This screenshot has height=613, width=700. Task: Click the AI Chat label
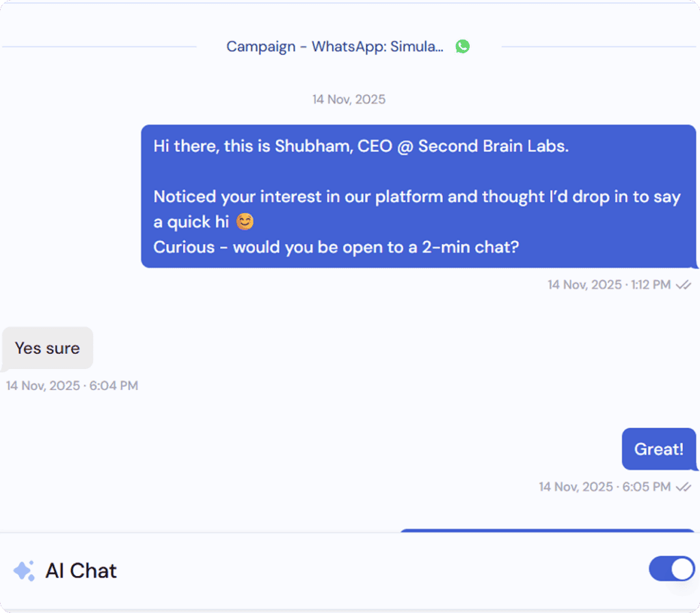[81, 571]
